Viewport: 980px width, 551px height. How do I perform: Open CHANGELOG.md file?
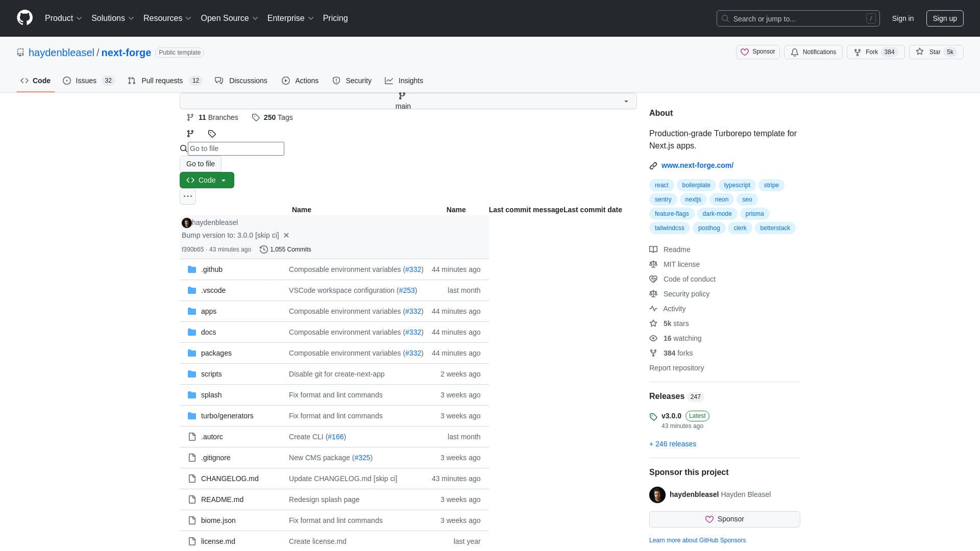[230, 479]
